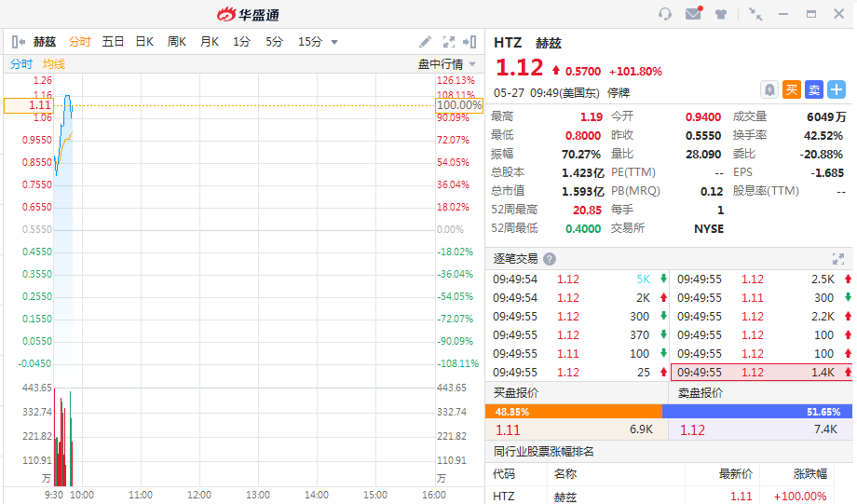857x504 pixels.
Task: Expand the 逐笔交易 panel to full view
Action: tap(837, 259)
